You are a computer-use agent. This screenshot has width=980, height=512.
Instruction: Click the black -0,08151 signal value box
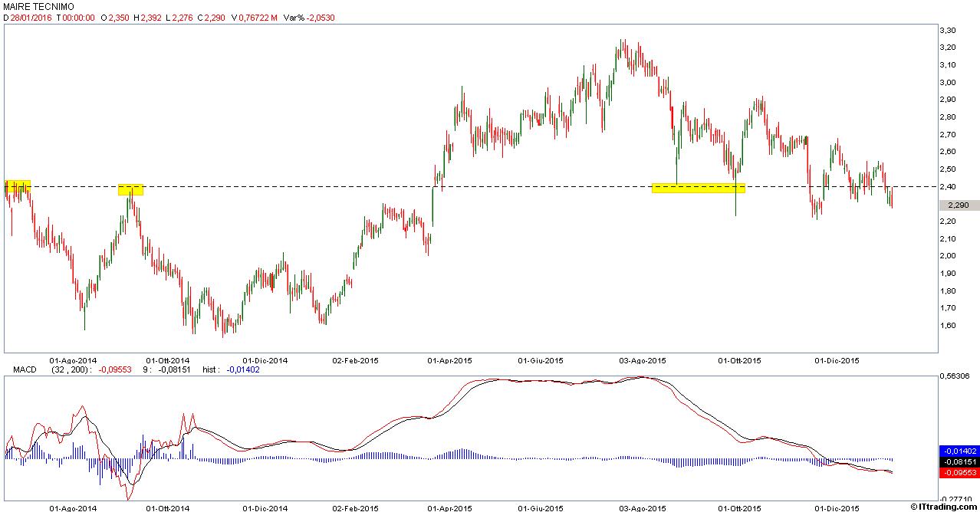(x=959, y=462)
